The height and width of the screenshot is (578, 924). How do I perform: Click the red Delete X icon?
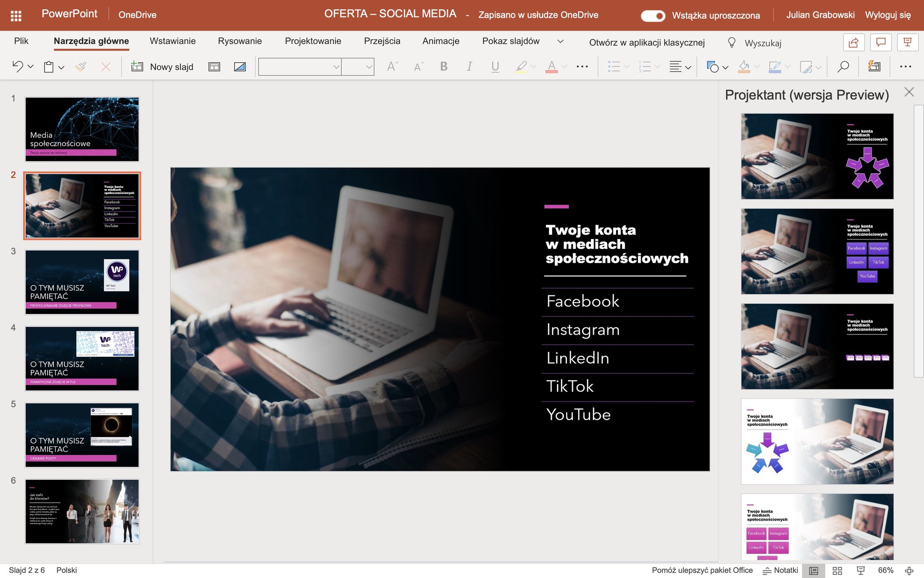pyautogui.click(x=106, y=67)
